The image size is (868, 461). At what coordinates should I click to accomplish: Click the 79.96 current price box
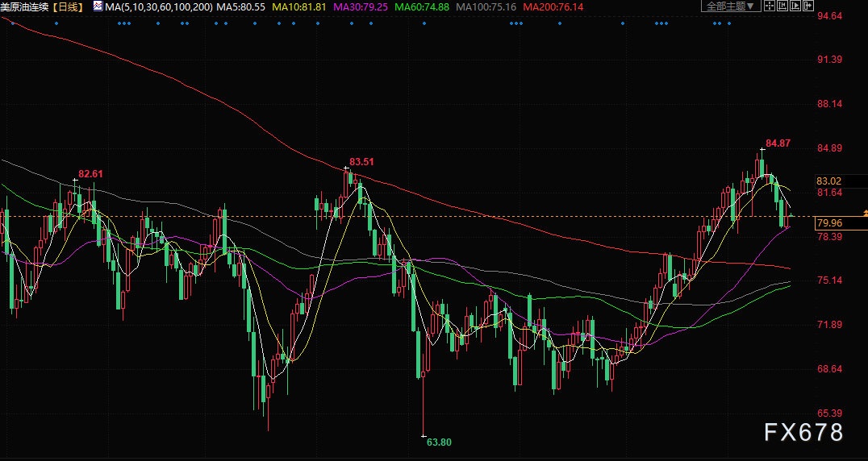point(841,222)
